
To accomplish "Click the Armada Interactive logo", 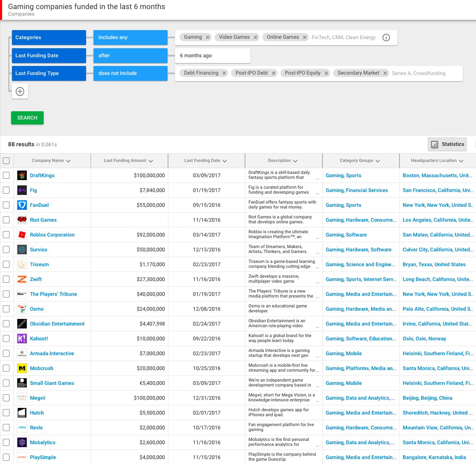I will [22, 354].
